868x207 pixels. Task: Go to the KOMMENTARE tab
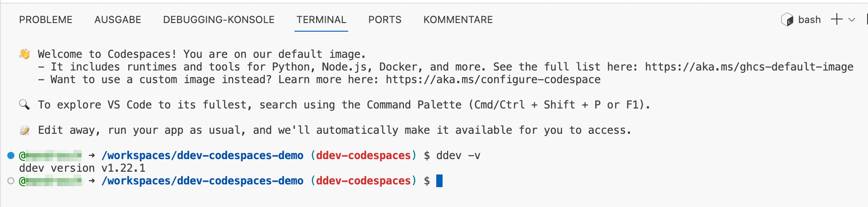458,20
